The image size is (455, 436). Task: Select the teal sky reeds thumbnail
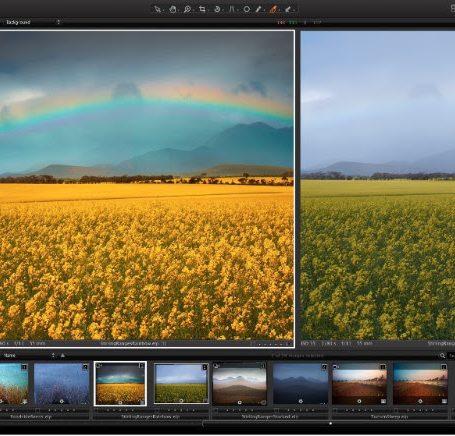[14, 384]
